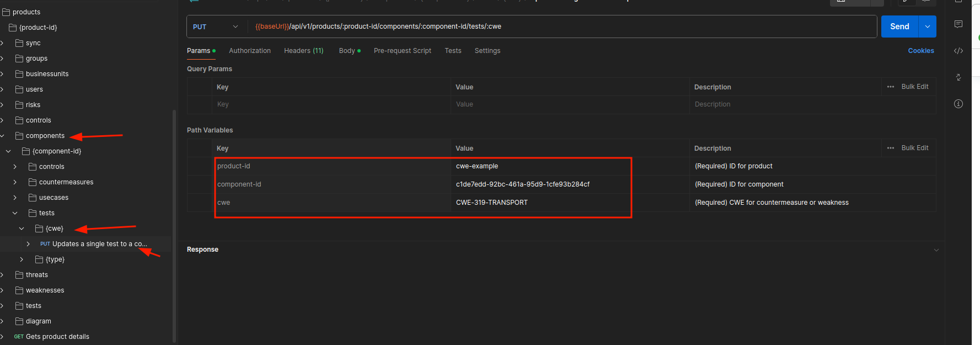Expand the countermeasures folder

15,182
